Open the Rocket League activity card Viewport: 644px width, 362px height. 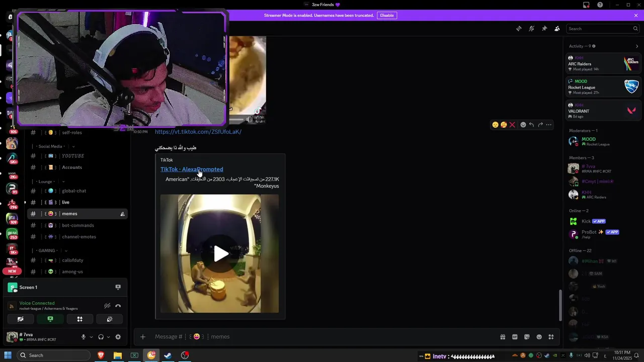click(603, 87)
